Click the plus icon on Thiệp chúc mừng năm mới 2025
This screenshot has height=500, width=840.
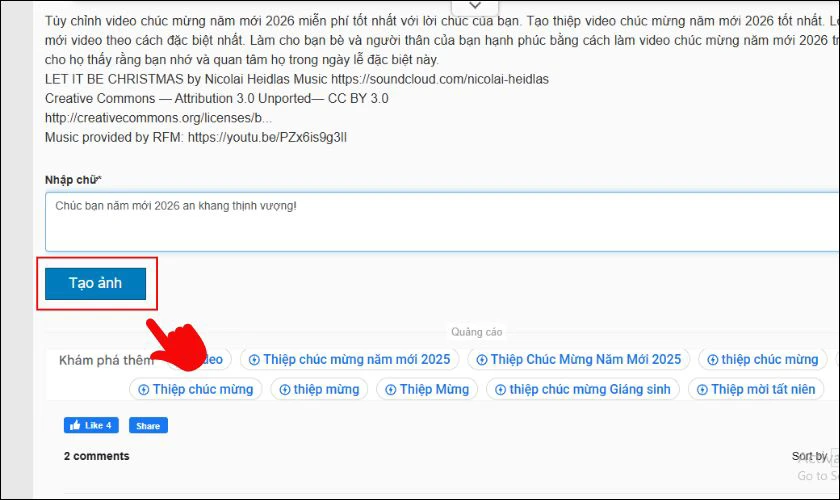tap(254, 359)
